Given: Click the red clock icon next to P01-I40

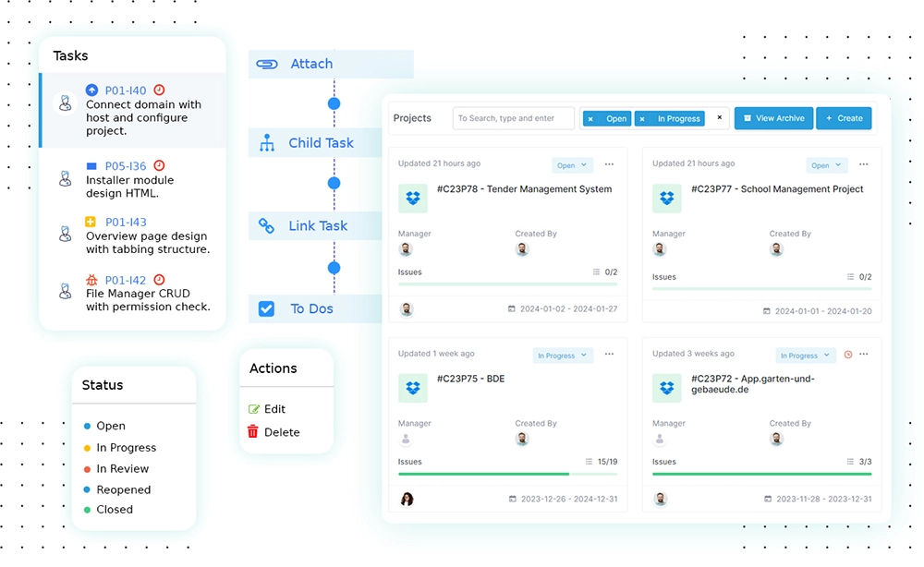Looking at the screenshot, I should coord(159,90).
